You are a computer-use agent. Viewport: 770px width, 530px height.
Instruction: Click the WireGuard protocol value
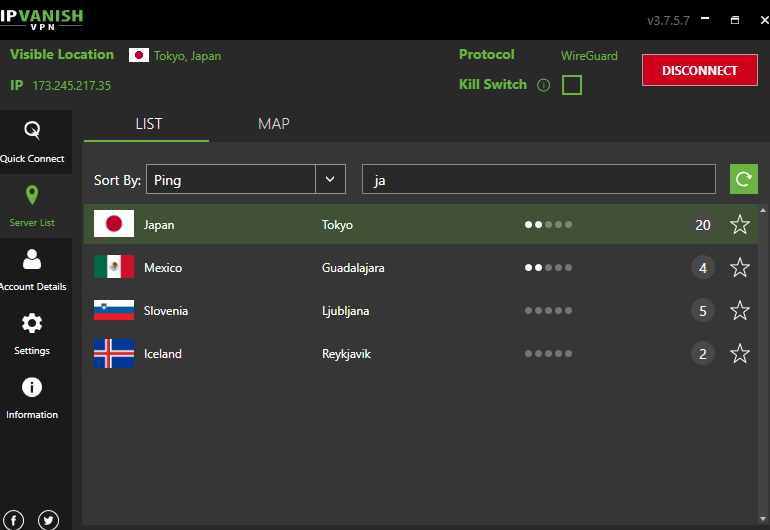(x=589, y=56)
